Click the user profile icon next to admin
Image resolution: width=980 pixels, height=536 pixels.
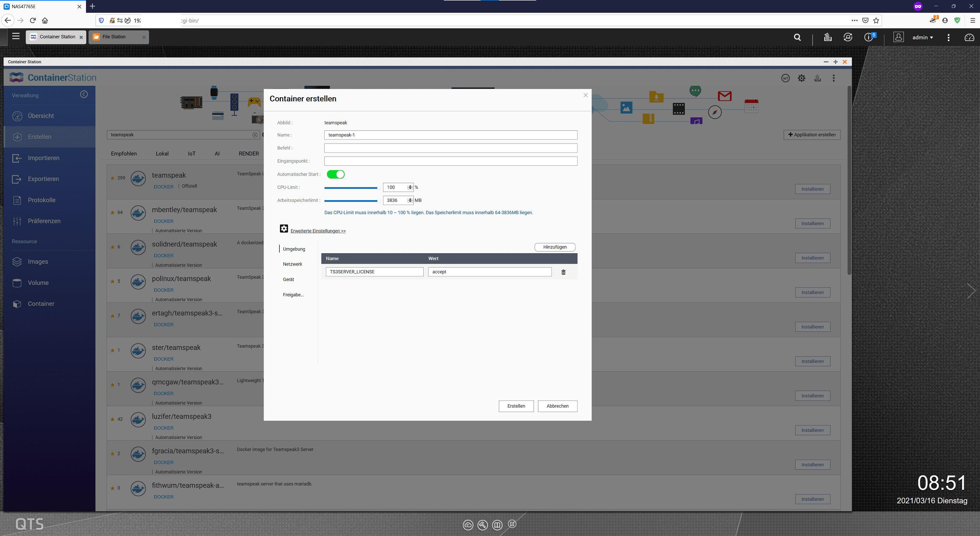(x=898, y=37)
